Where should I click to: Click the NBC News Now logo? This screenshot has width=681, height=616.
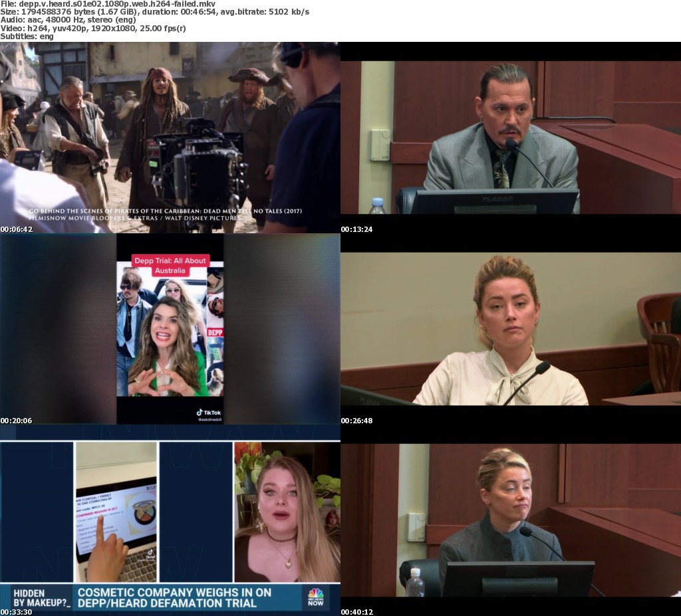pos(315,595)
